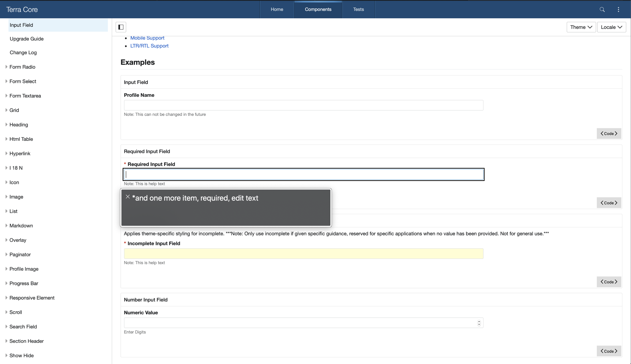The image size is (631, 364).
Task: Open the Theme dropdown
Action: point(581,27)
